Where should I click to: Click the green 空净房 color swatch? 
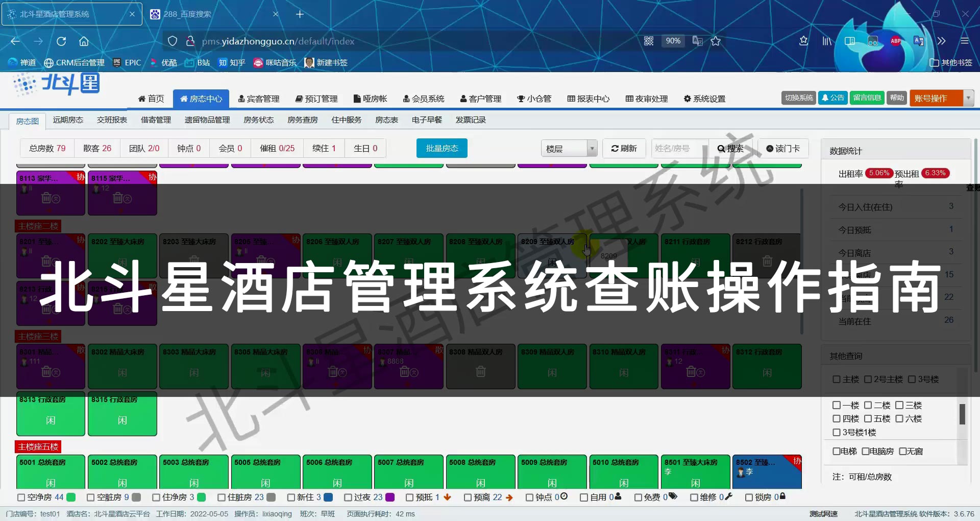coord(71,497)
